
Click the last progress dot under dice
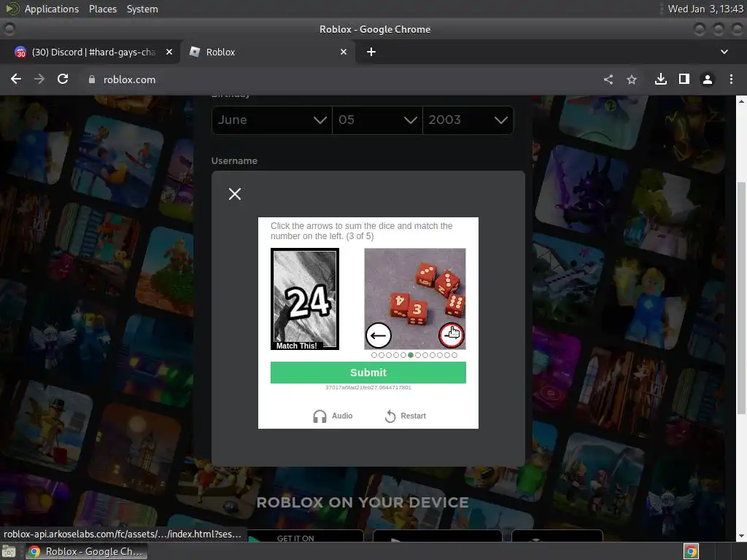tap(454, 355)
